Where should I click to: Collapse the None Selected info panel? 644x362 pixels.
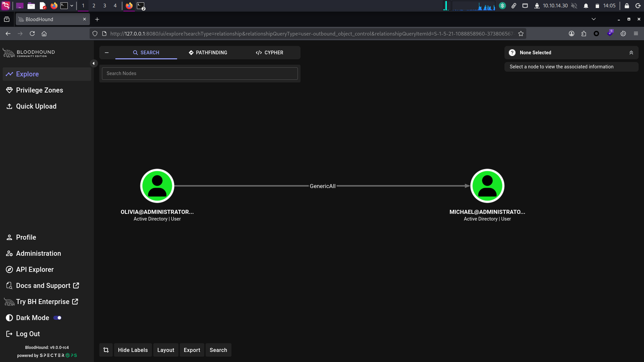(631, 53)
